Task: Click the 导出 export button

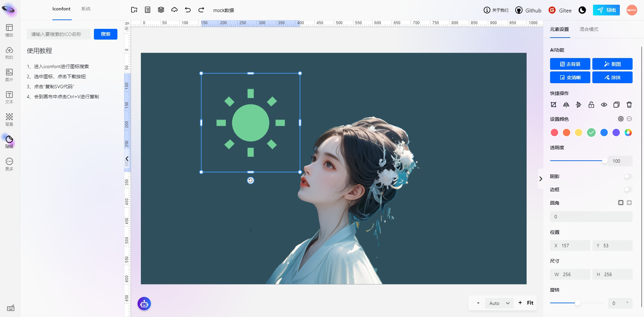Action: (606, 10)
